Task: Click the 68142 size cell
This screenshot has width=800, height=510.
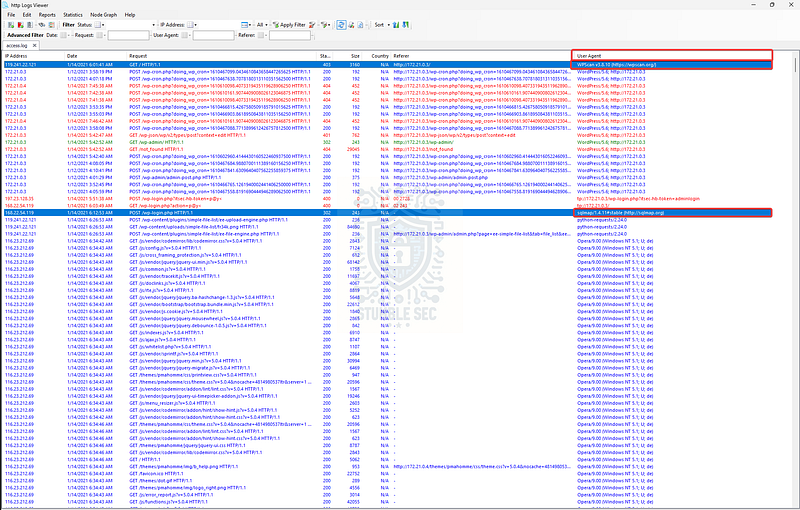Action: tap(353, 262)
